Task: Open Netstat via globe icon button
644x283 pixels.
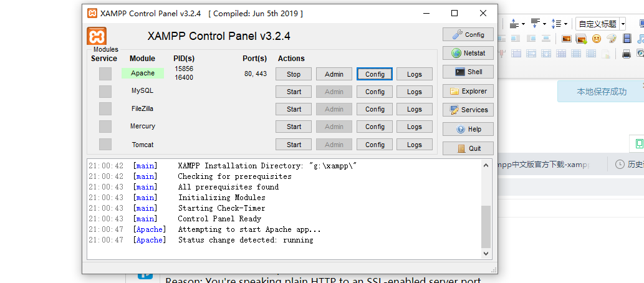Action: (468, 53)
